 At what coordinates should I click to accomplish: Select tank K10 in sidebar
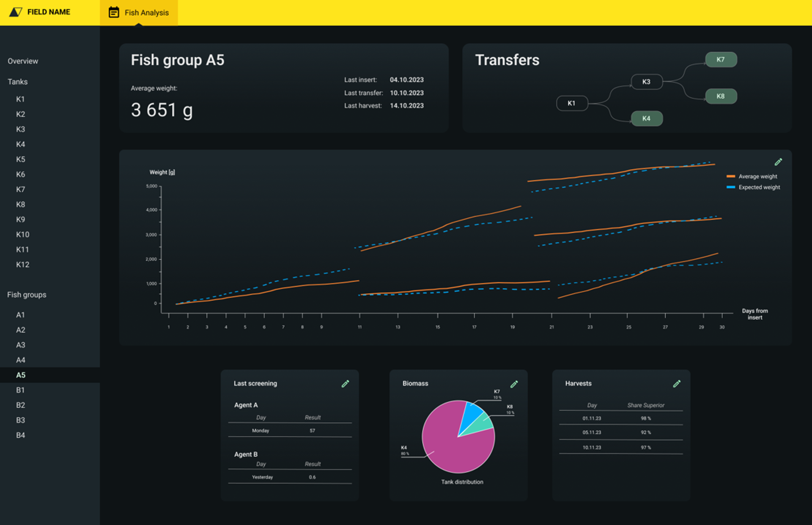tap(22, 234)
